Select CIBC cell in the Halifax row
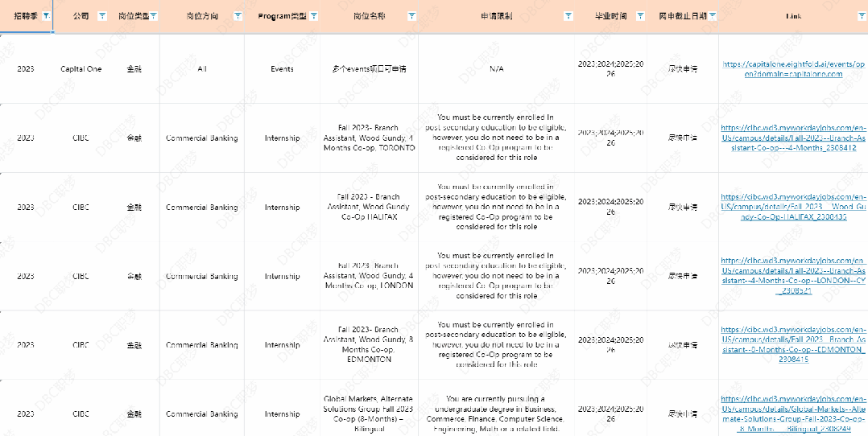868x436 pixels. click(81, 207)
